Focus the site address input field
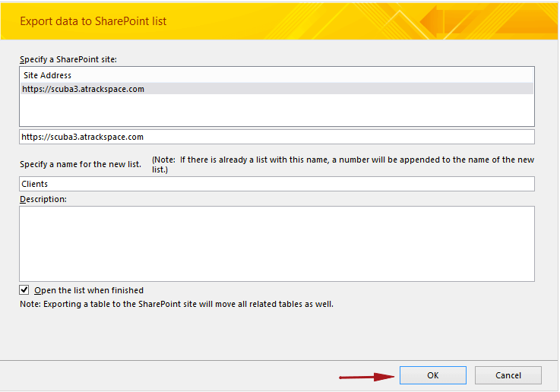 pos(277,137)
